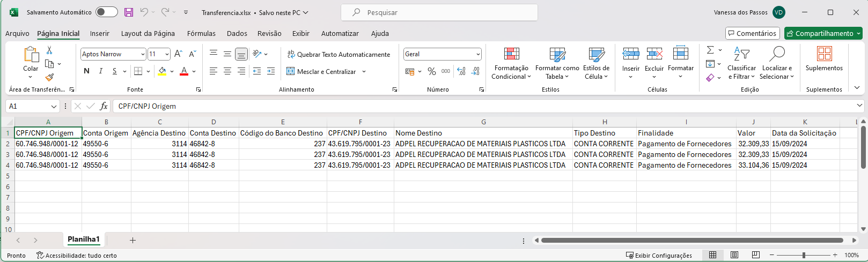This screenshot has height=262, width=868.
Task: Click the zoom slider handle
Action: click(x=804, y=255)
